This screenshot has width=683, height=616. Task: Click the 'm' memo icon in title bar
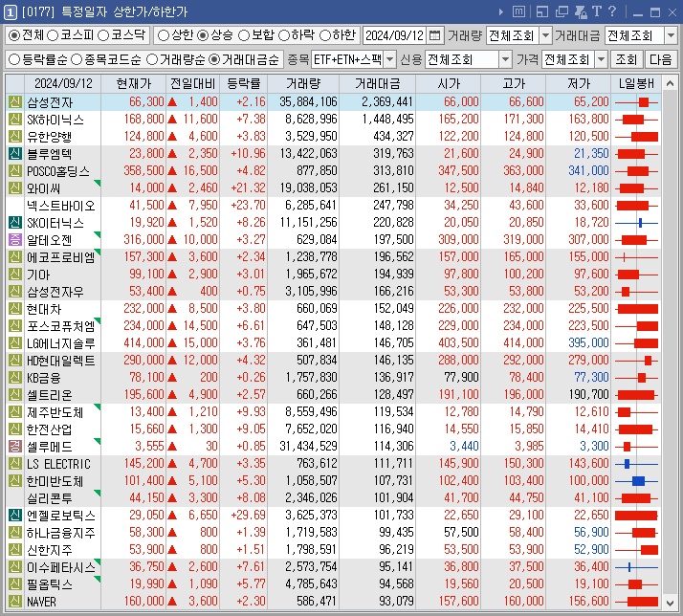tap(518, 11)
